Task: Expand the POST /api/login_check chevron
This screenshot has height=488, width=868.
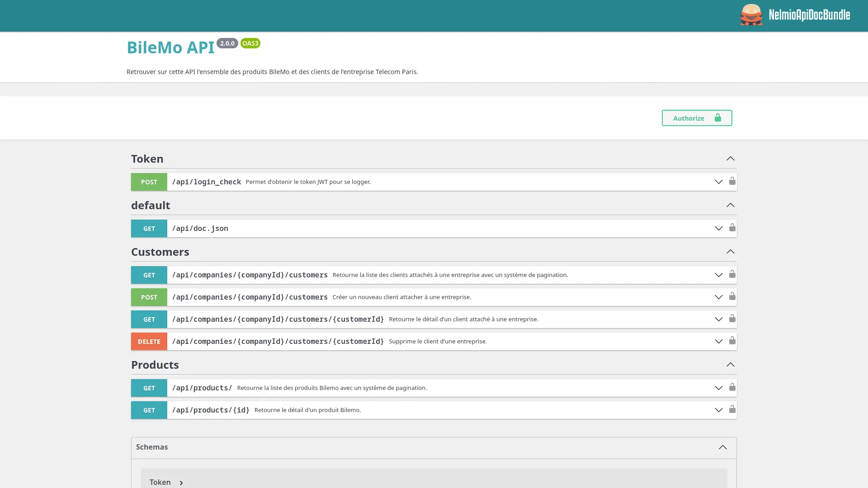Action: 718,182
